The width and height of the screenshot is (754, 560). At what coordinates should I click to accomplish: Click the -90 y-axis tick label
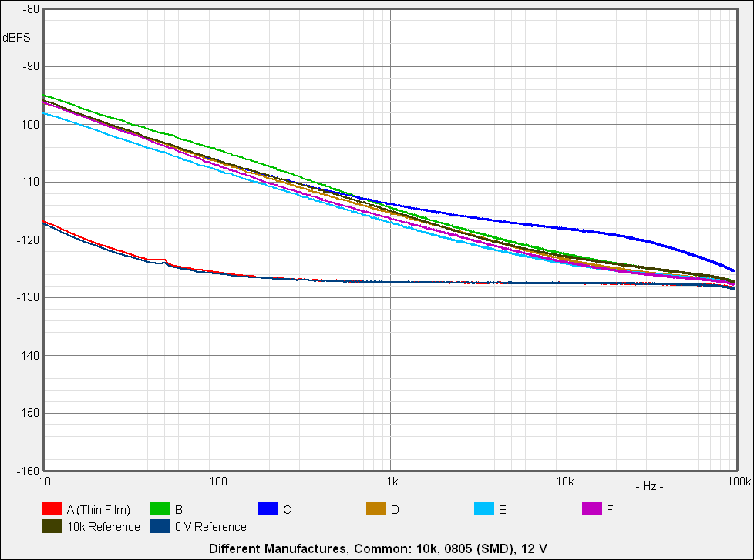point(30,66)
